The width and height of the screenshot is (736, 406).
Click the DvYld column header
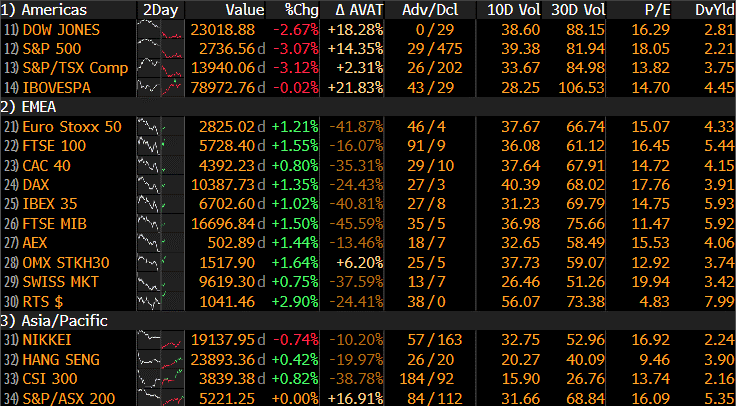coord(716,10)
